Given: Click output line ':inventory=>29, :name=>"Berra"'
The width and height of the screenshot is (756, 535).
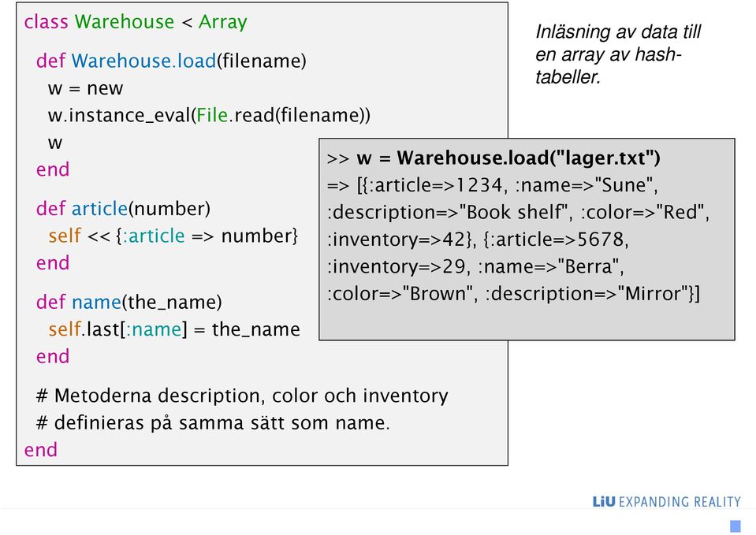Looking at the screenshot, I should 475,266.
